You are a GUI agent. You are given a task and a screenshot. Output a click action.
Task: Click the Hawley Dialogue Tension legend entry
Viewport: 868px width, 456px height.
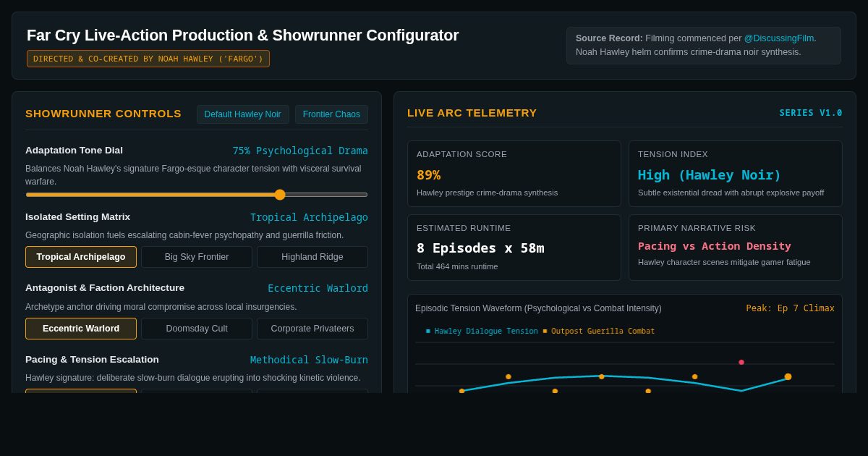click(482, 331)
